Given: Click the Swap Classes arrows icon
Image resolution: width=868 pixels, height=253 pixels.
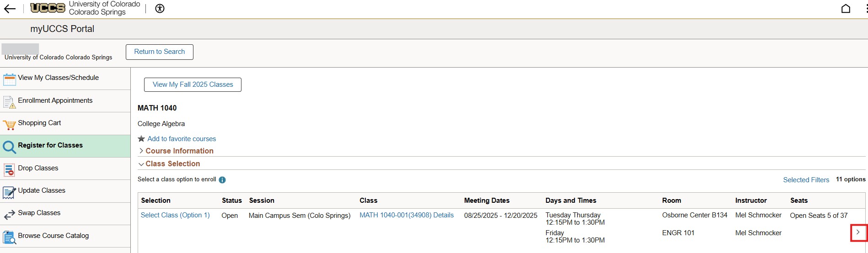Looking at the screenshot, I should [x=9, y=214].
